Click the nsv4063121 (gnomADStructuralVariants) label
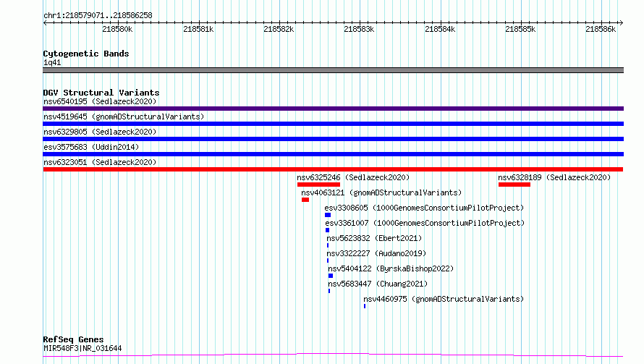644x364 pixels. point(381,192)
